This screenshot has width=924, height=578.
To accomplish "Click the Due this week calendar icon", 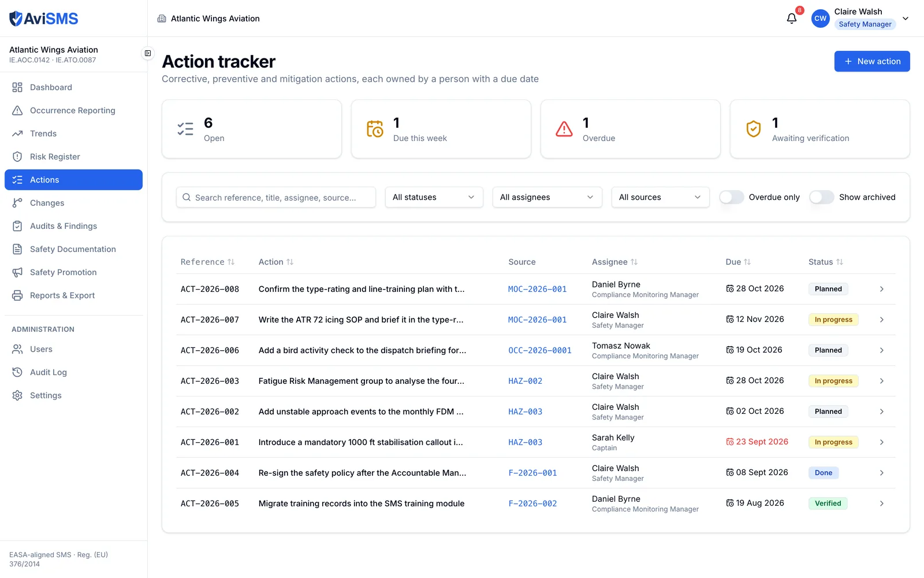I will (x=375, y=129).
